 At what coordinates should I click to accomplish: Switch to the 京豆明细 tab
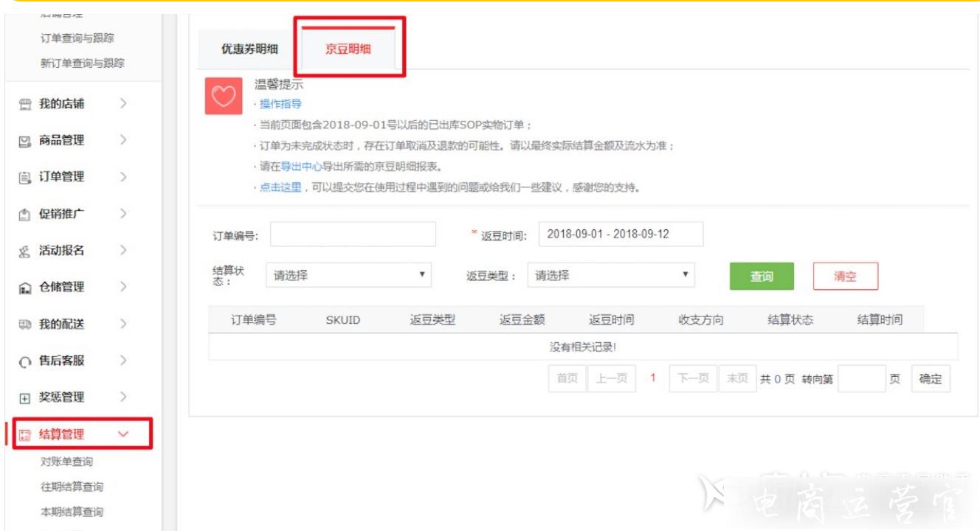(x=348, y=49)
